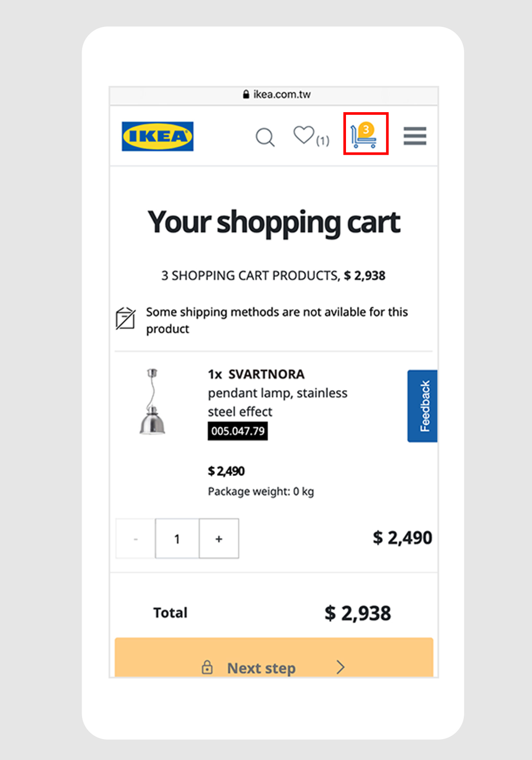532x760 pixels.
Task: Click the quantity field showing 1
Action: 177,539
